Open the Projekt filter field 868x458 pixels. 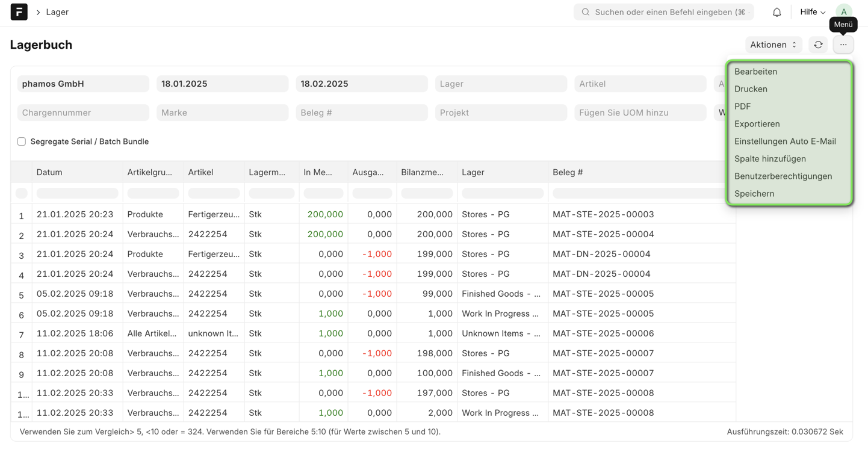coord(501,113)
